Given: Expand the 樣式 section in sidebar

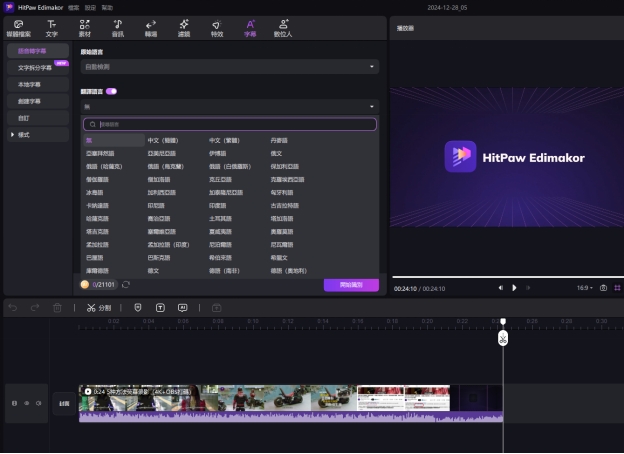Looking at the screenshot, I should tap(37, 133).
